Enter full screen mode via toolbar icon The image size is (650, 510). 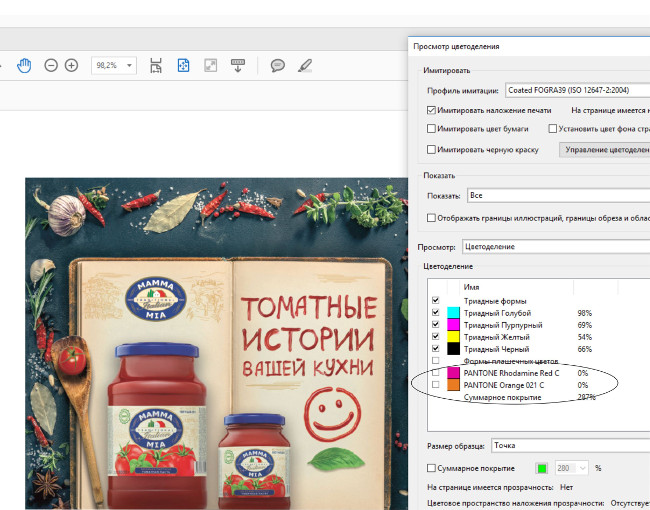click(x=211, y=65)
